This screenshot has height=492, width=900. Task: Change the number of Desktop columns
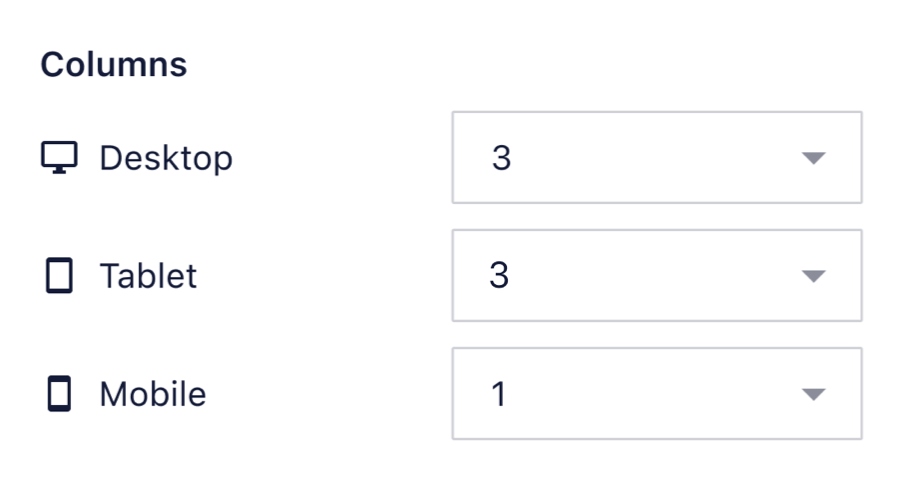click(656, 158)
